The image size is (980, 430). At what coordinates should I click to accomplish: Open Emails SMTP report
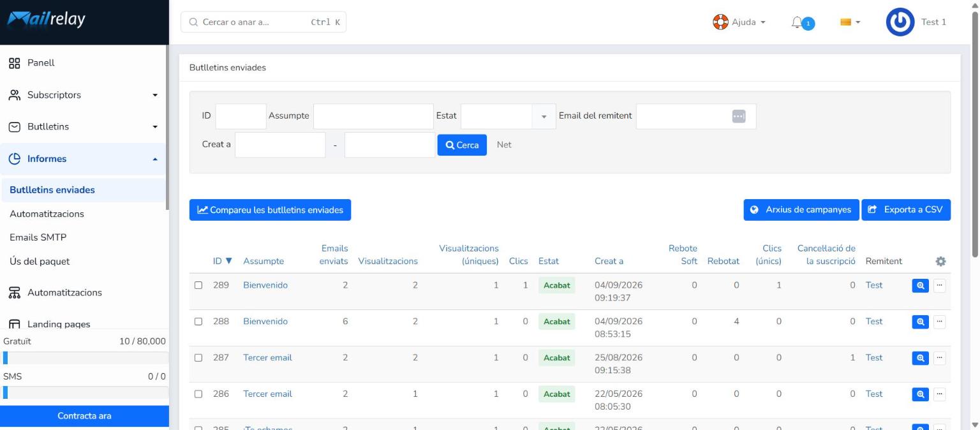[38, 237]
